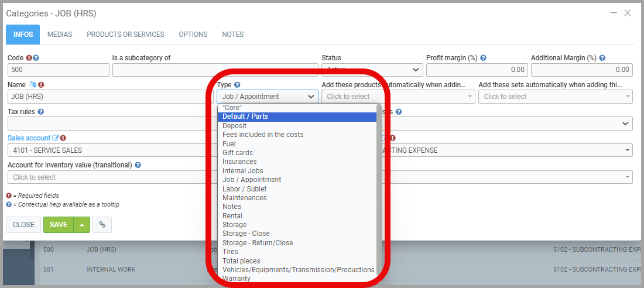The height and width of the screenshot is (288, 644).
Task: Click the CLOSE button
Action: [x=23, y=225]
